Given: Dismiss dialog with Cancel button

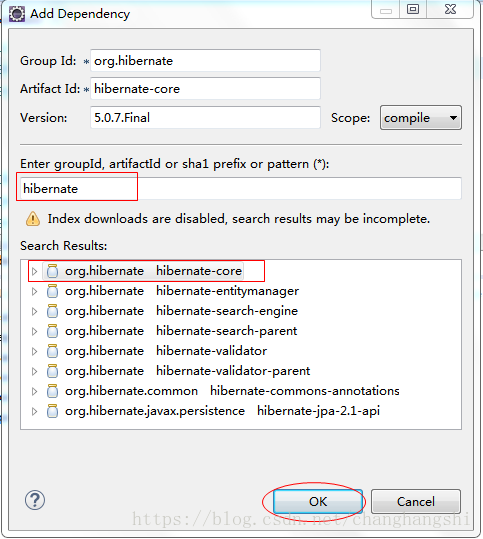Looking at the screenshot, I should (416, 501).
